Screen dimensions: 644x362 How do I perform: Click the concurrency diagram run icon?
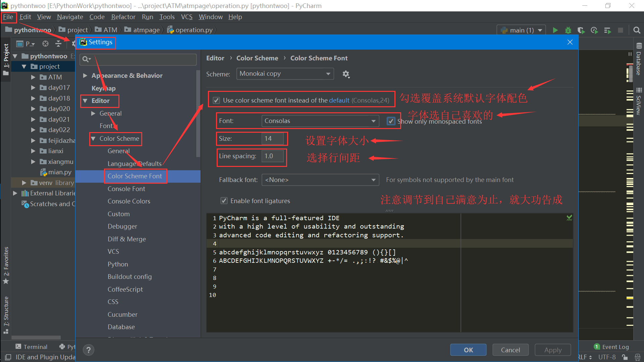[x=607, y=30]
